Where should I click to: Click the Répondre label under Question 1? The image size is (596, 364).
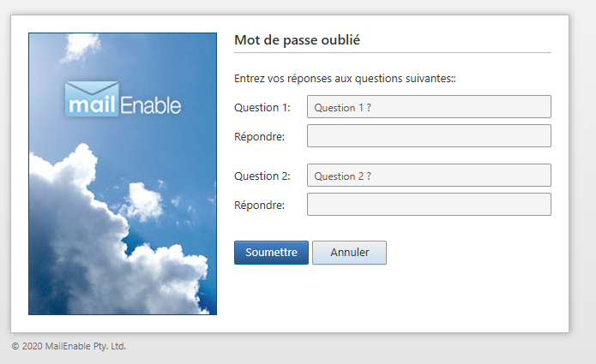pos(259,137)
